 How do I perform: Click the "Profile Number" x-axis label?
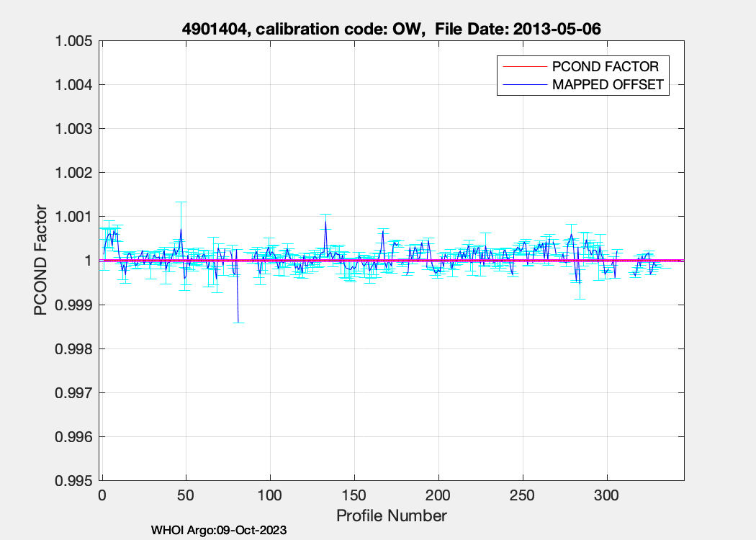(x=392, y=516)
